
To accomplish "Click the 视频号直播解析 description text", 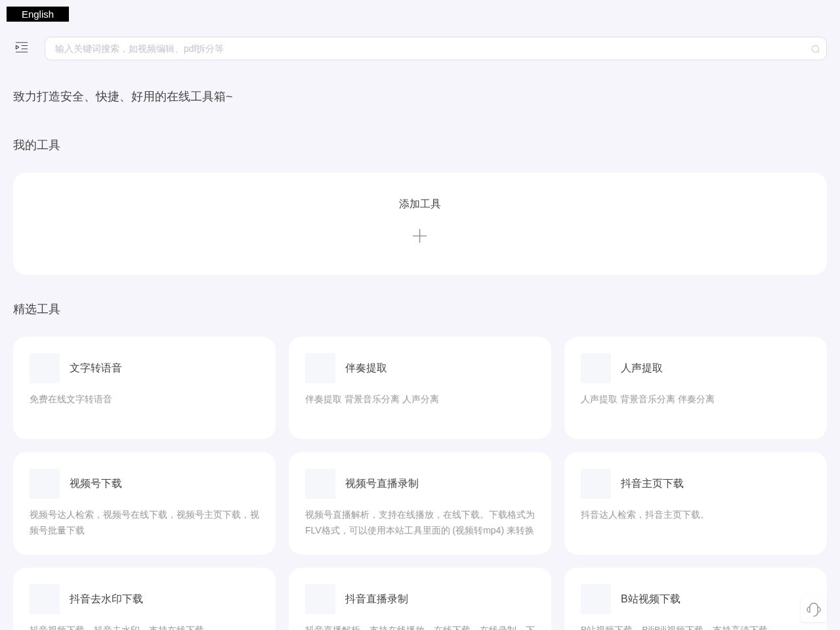I will 420,522.
